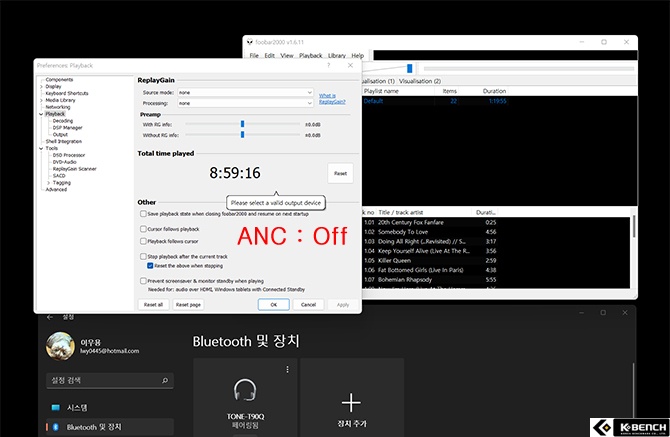This screenshot has width=670, height=437.
Task: Select Output under Playback
Action: (x=60, y=135)
